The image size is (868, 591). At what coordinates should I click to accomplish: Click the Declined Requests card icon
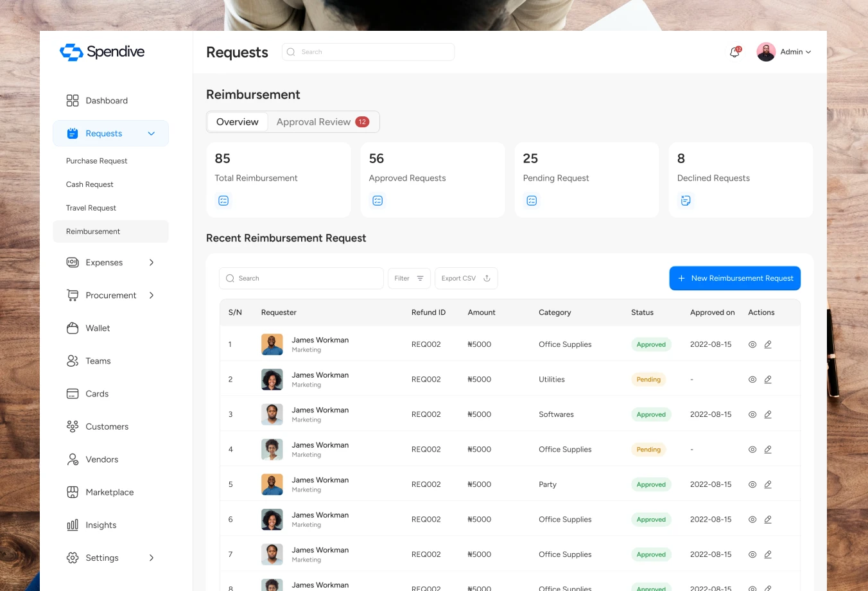(x=686, y=200)
